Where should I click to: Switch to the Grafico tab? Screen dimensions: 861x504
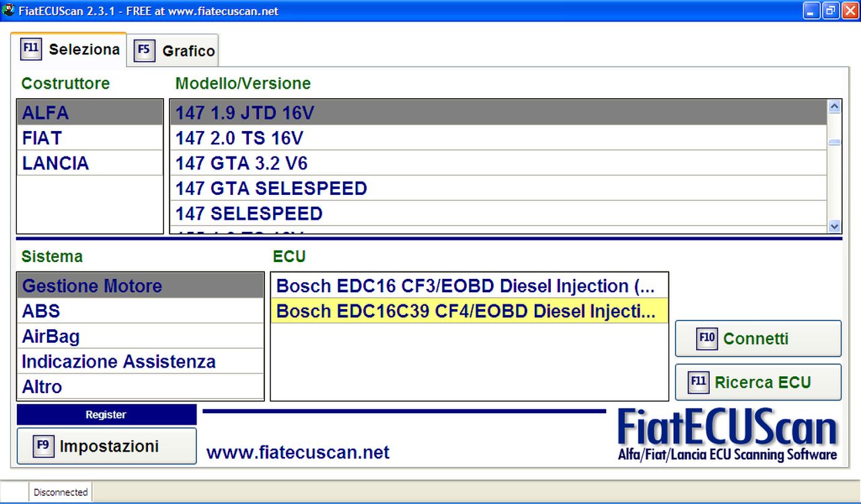pos(188,51)
